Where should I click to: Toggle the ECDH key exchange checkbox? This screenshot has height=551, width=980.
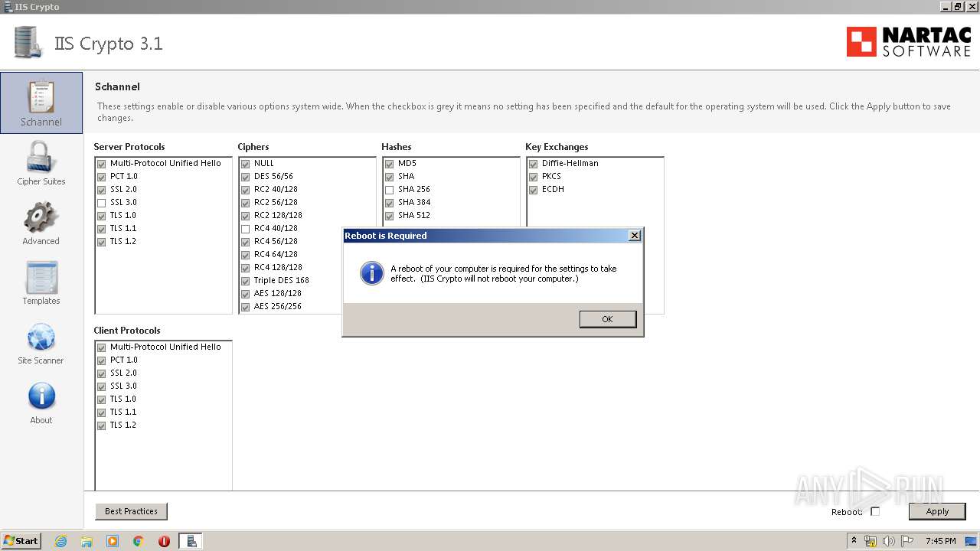[533, 190]
